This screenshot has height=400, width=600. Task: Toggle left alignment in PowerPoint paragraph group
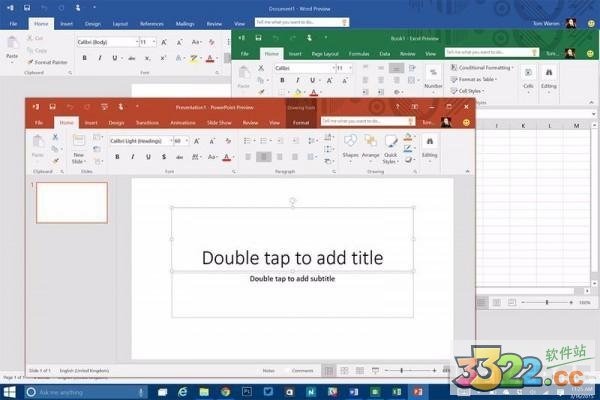click(248, 157)
